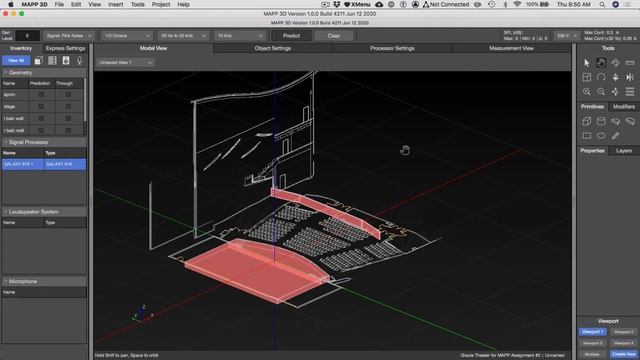
Task: Open the 230 V voltage dropdown
Action: 566,36
